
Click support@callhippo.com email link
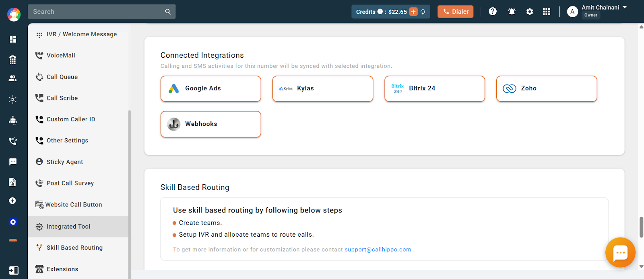(x=378, y=250)
